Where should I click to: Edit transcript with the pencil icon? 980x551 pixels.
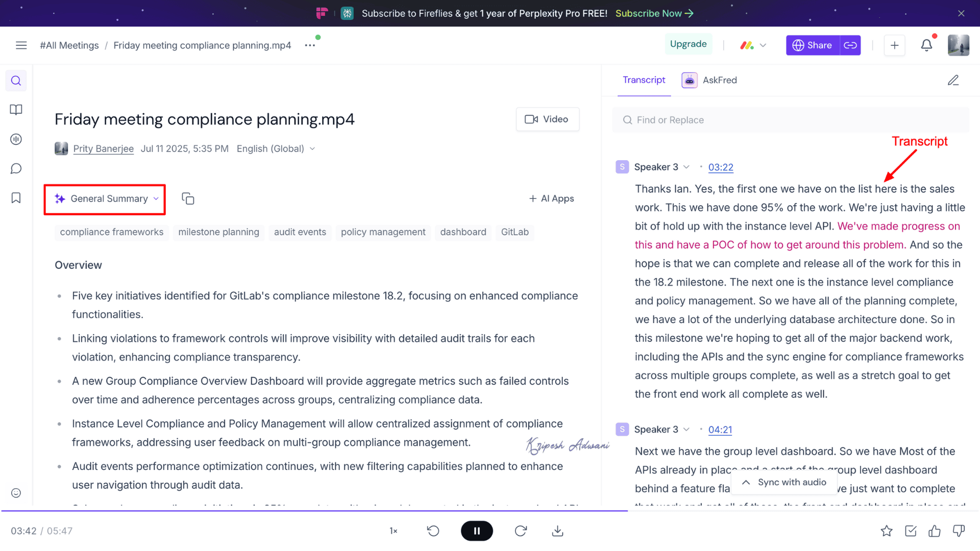[953, 80]
